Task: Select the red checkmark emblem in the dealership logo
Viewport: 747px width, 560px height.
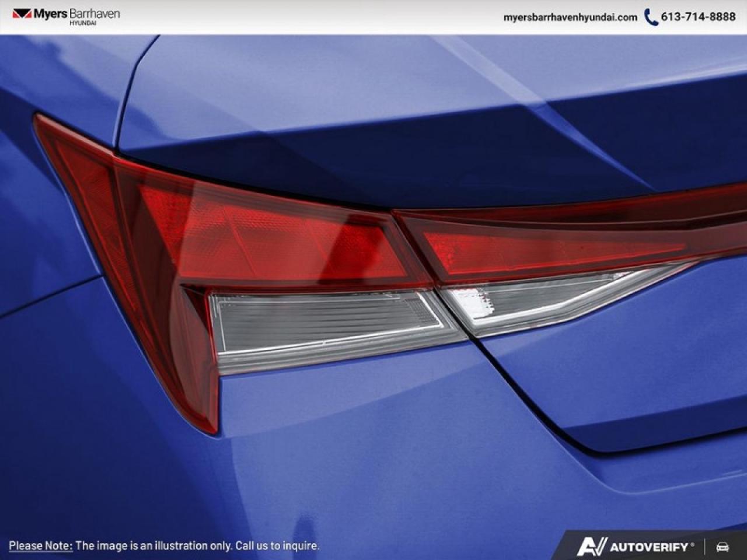Action: coord(22,14)
